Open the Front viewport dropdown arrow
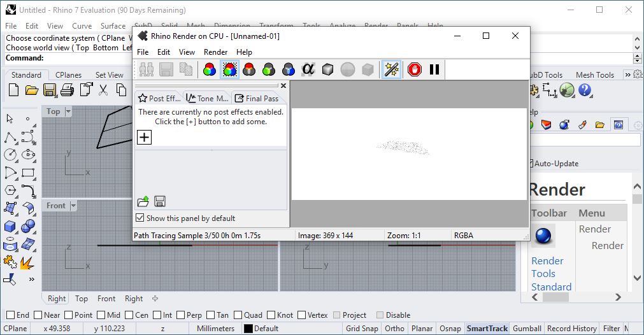 [x=73, y=205]
